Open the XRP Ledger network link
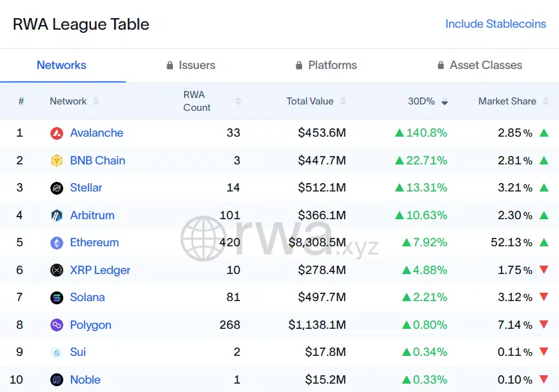Image resolution: width=559 pixels, height=392 pixels. tap(100, 270)
